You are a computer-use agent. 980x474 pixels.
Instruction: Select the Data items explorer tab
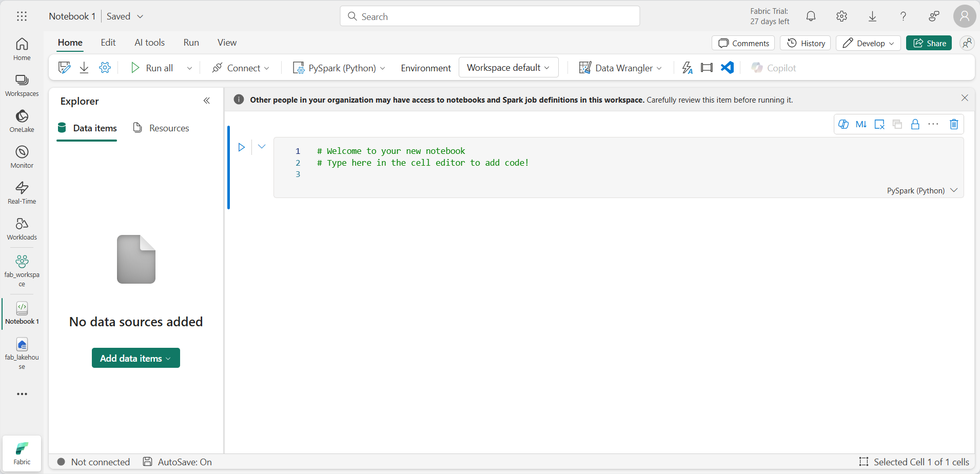coord(87,128)
